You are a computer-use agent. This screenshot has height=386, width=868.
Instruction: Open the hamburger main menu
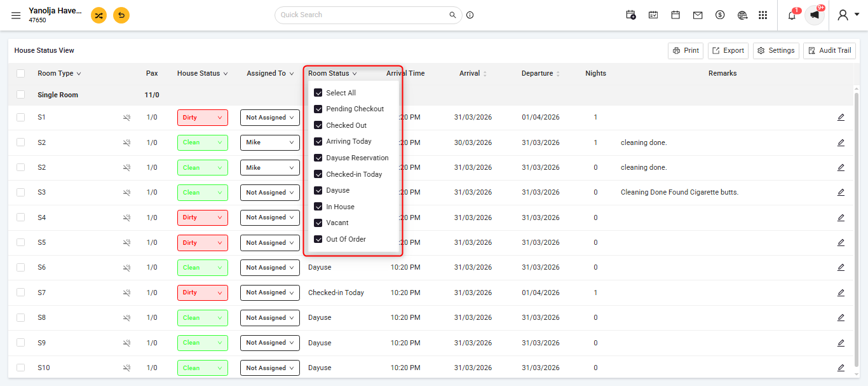16,15
